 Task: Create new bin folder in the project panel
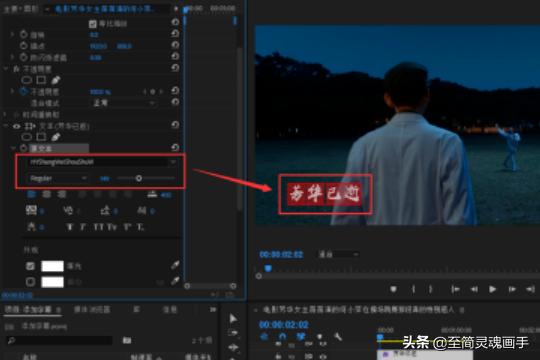pyautogui.click(x=127, y=340)
